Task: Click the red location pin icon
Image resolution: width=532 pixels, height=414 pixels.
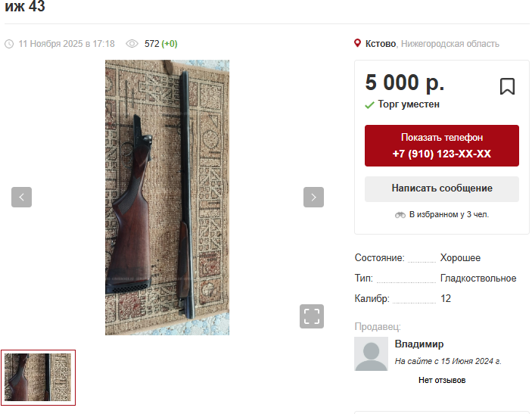Action: 357,43
